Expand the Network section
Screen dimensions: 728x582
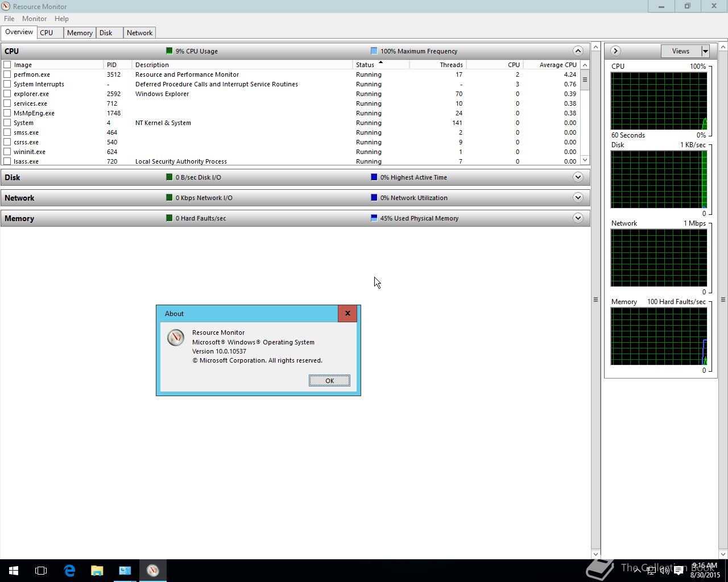[578, 198]
